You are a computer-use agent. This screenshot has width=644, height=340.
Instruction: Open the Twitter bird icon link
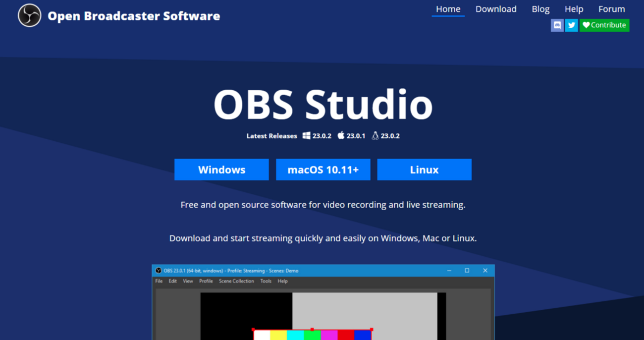click(572, 25)
